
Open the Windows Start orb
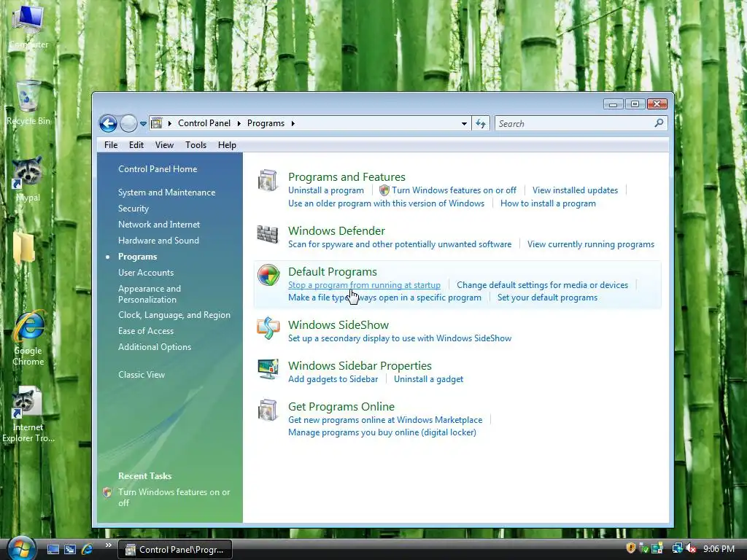21,548
